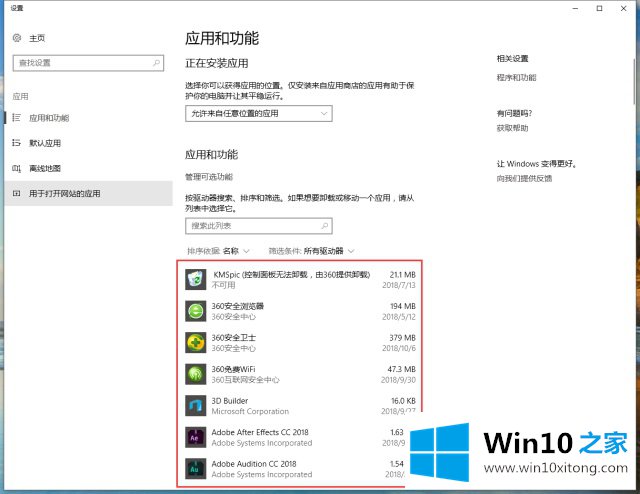The image size is (640, 494).
Task: Close the Settings window
Action: (x=624, y=8)
